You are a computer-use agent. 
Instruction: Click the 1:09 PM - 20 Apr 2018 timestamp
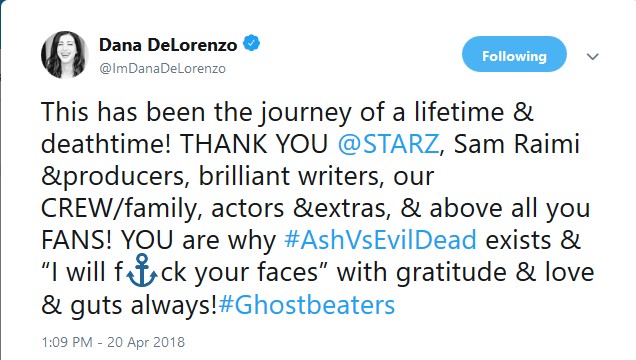113,342
